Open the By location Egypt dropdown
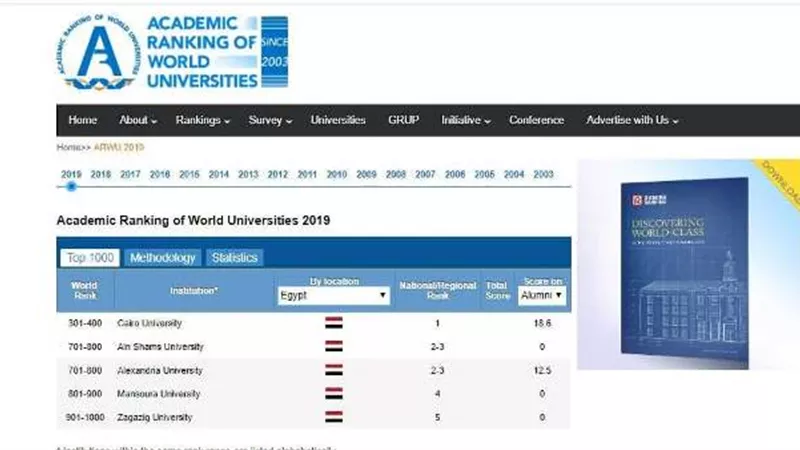This screenshot has height=450, width=800. tap(334, 295)
